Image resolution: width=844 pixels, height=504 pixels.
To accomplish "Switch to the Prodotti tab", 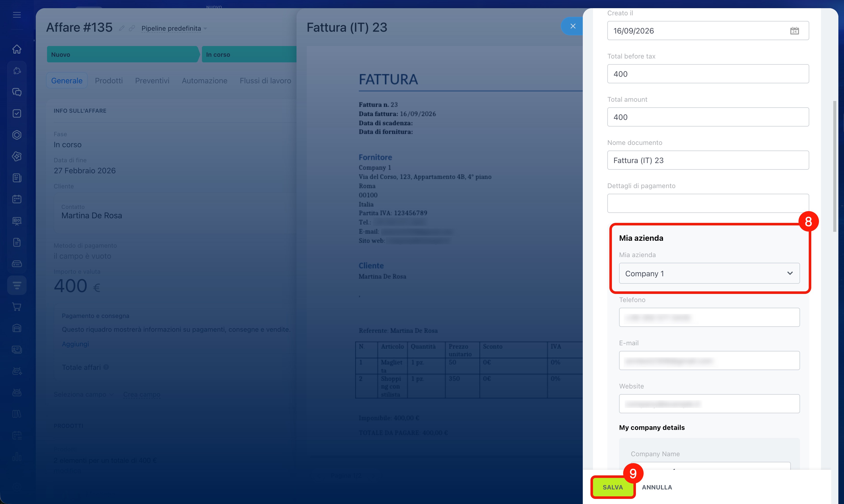I will (x=109, y=81).
